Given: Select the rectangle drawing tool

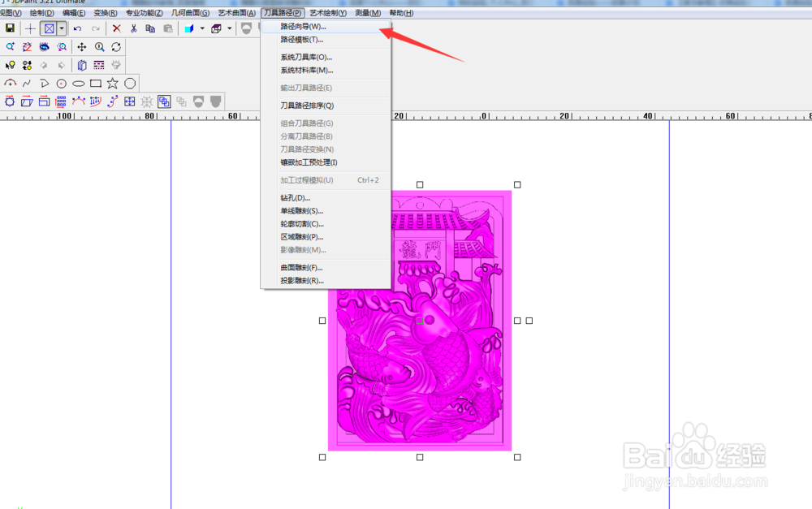Looking at the screenshot, I should pyautogui.click(x=95, y=84).
